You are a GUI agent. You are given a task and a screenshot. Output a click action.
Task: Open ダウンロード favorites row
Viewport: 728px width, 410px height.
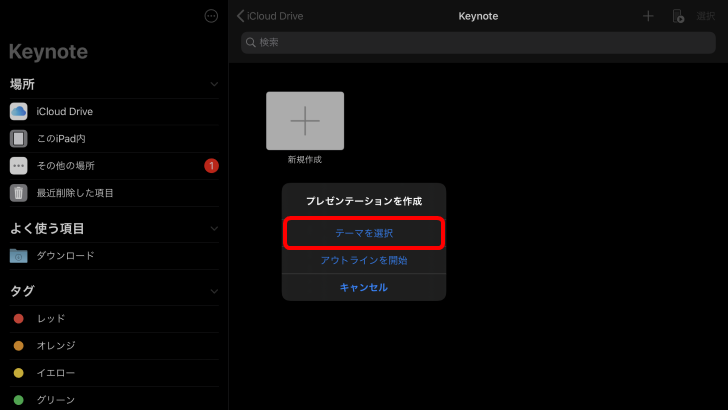click(x=114, y=256)
